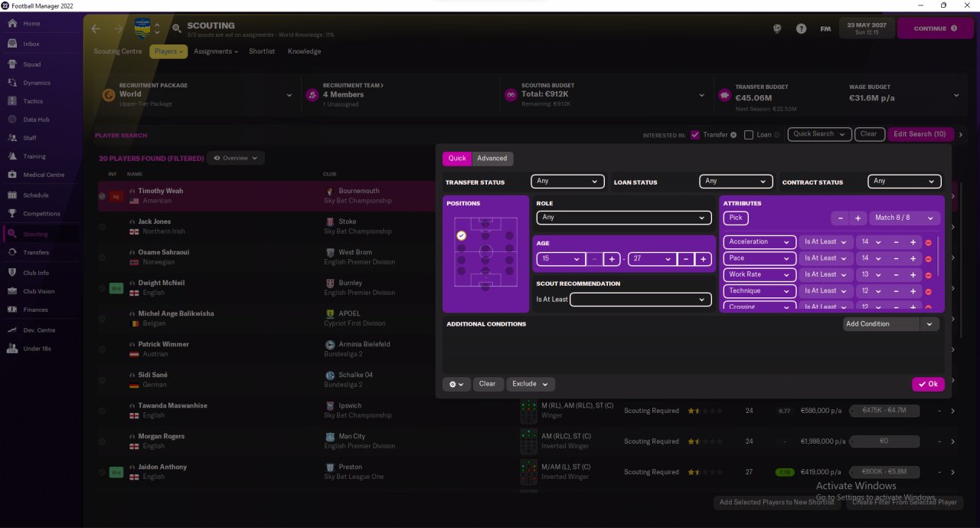The width and height of the screenshot is (980, 528).
Task: Click the back navigation arrow
Action: (96, 29)
